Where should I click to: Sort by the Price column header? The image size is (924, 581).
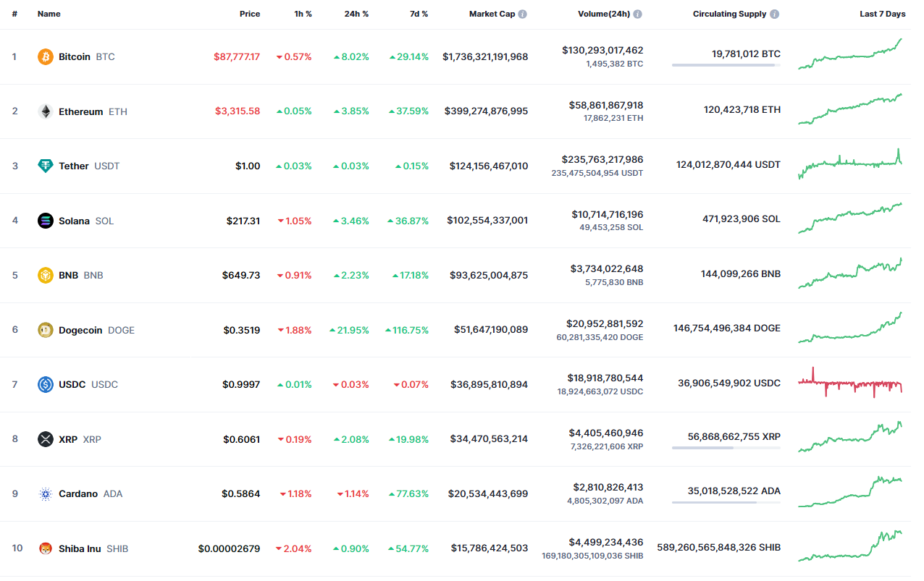point(250,14)
